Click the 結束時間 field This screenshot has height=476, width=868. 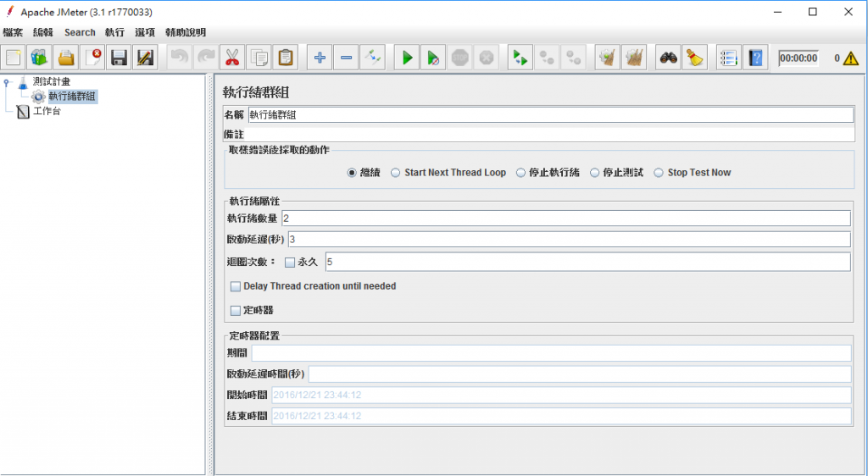[x=561, y=417]
